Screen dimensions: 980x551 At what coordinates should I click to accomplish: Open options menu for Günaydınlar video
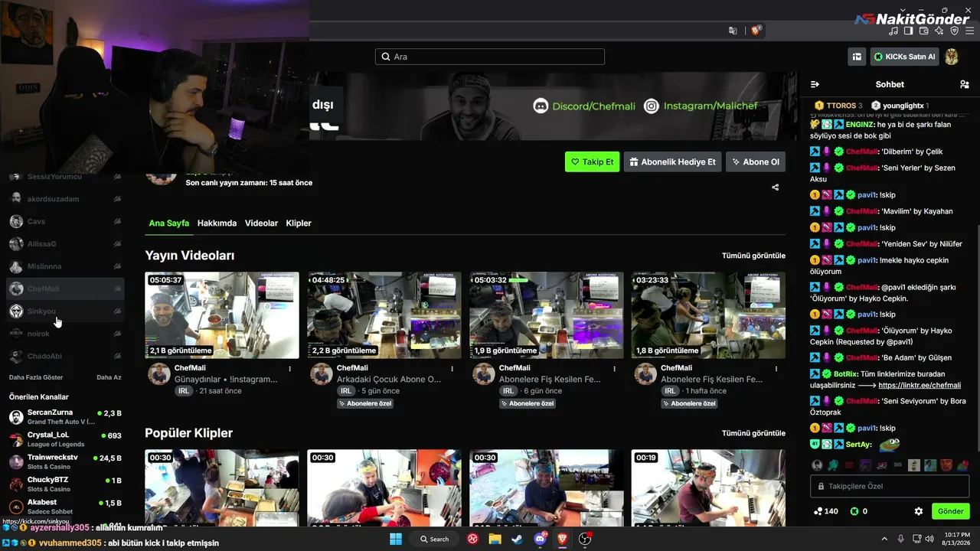(x=290, y=368)
